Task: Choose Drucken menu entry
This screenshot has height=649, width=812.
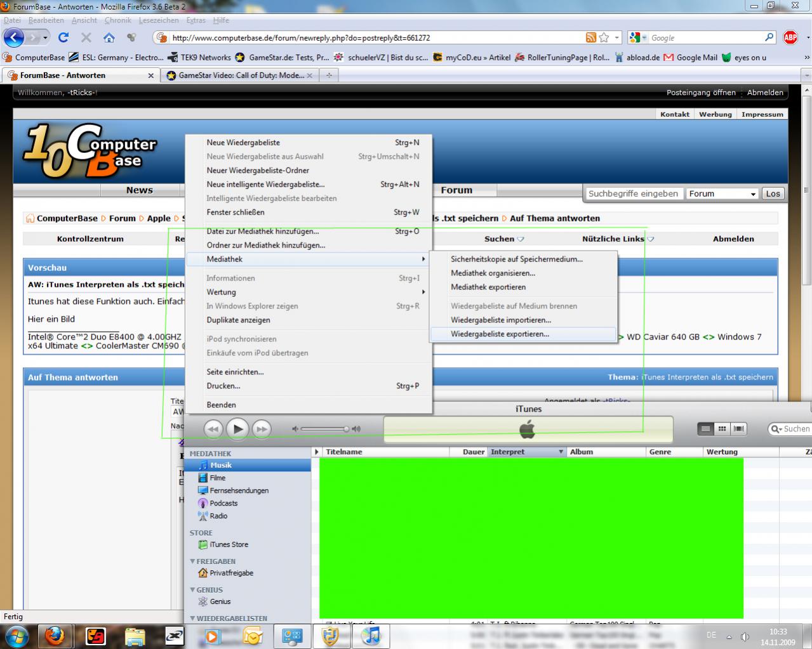Action: pyautogui.click(x=309, y=386)
